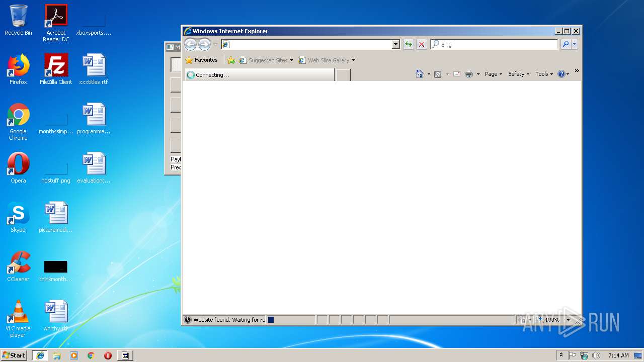
Task: Select the whichy.rtf document
Action: coord(56,316)
